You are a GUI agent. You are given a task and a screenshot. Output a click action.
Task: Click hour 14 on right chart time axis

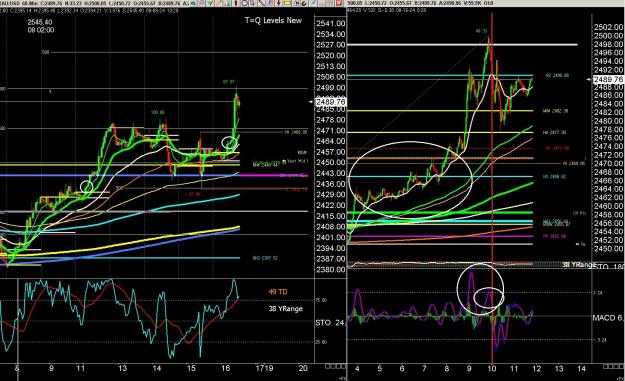click(582, 369)
